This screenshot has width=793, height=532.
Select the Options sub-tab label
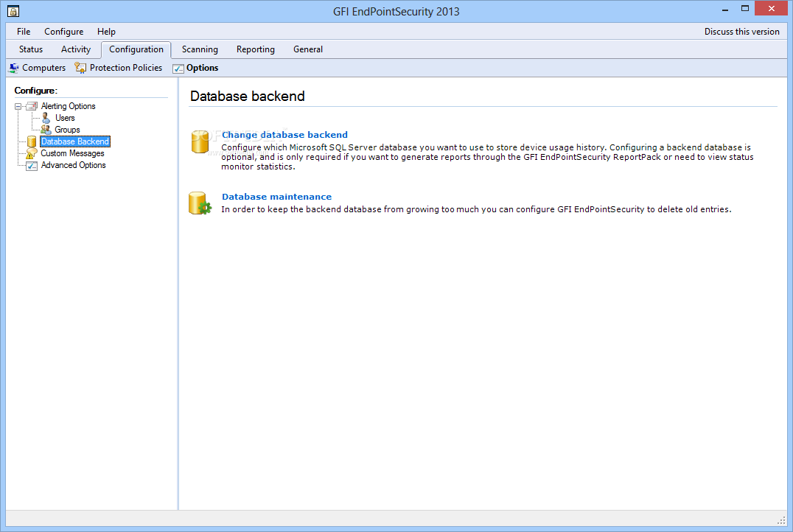(202, 68)
